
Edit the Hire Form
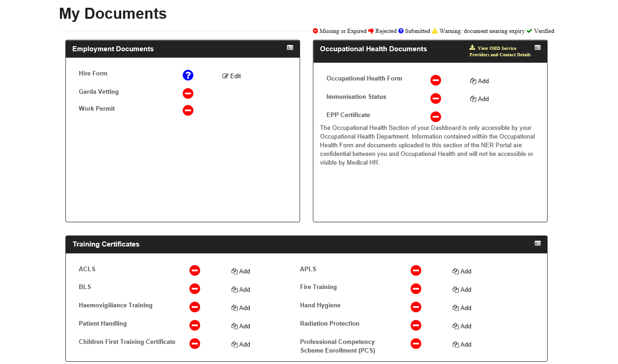232,76
